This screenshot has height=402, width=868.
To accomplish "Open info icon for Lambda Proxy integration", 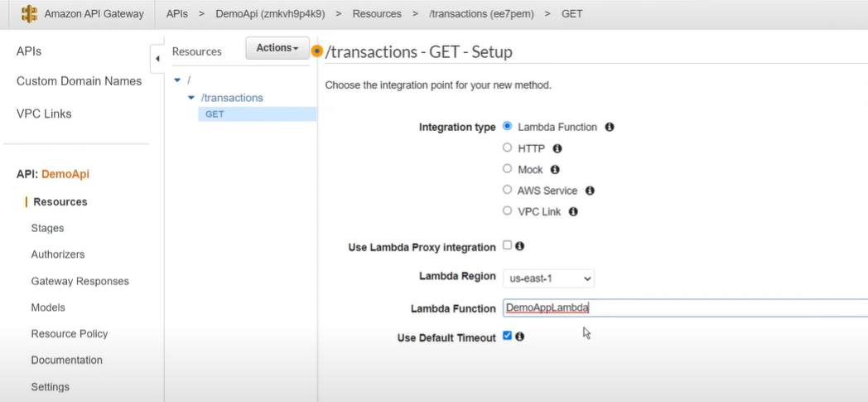I will pos(519,246).
